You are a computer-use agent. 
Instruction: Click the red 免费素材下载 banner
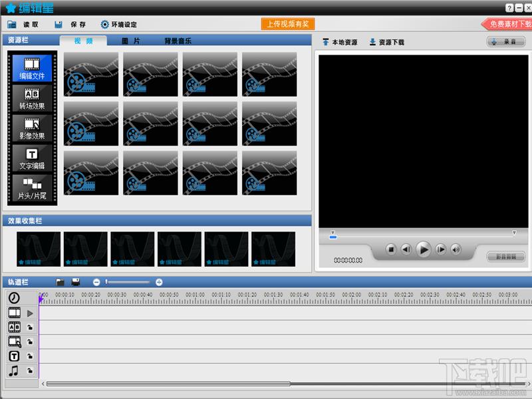coord(508,24)
